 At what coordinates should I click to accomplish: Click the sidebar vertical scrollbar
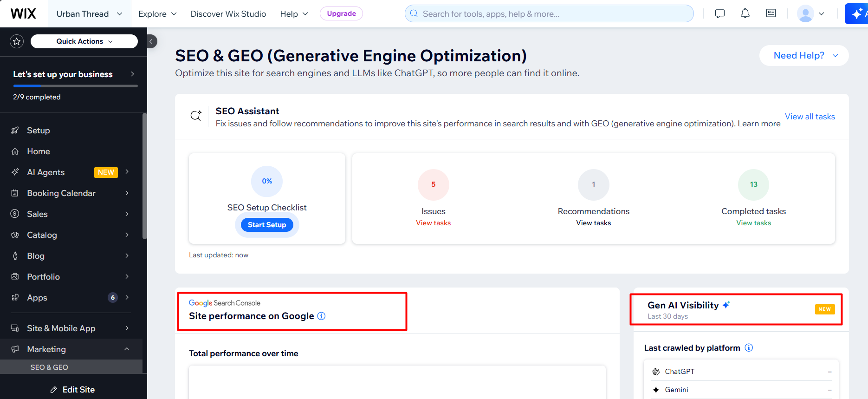point(144,177)
